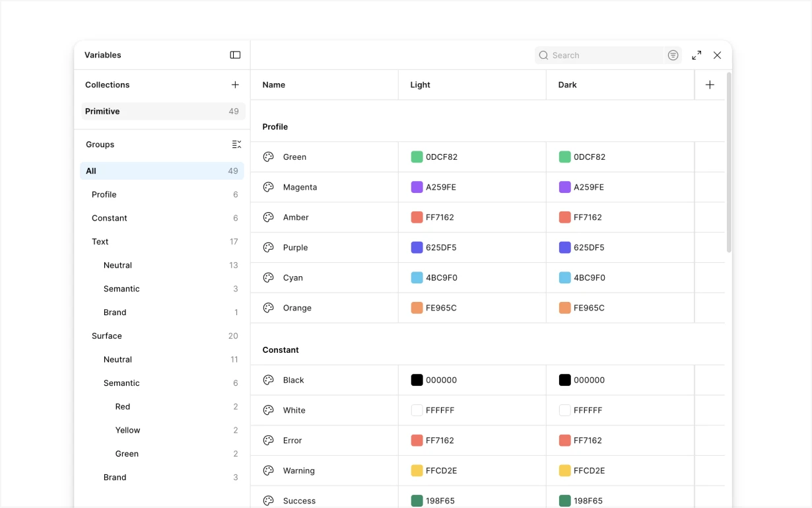Select the Primitive collection
The image size is (812, 508).
click(x=163, y=111)
